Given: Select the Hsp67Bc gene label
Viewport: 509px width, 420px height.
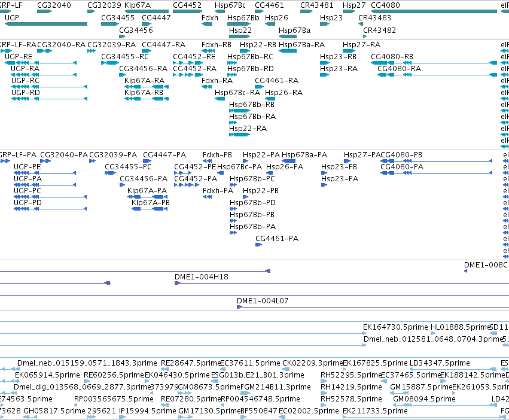Looking at the screenshot, I should (230, 5).
